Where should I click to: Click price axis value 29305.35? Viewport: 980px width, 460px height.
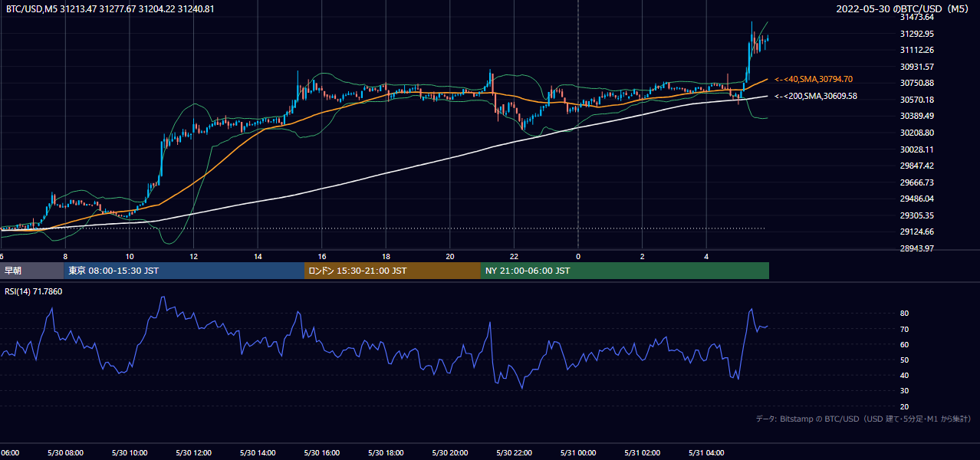pos(916,215)
